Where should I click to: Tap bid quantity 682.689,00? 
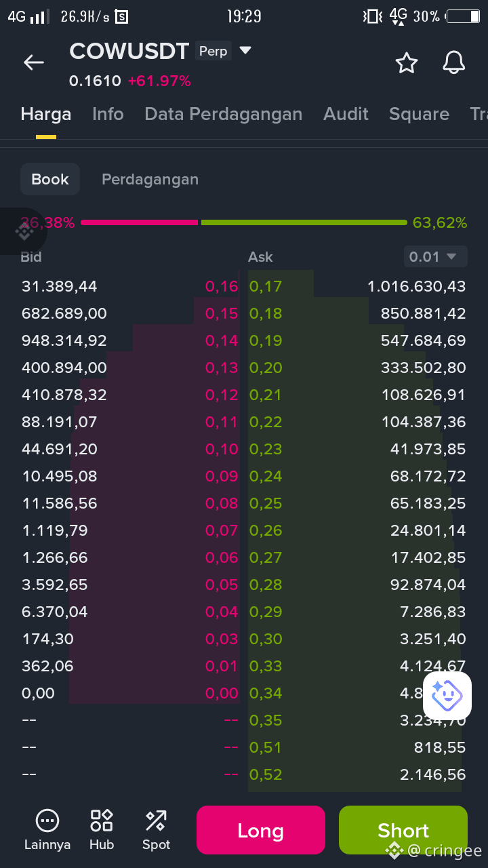coord(64,313)
